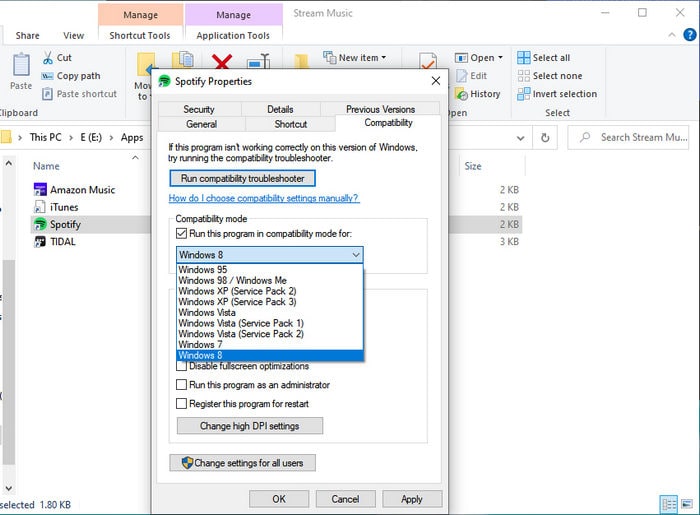Screen dimensions: 700x515
Task: Click the TIDAL shortcut icon
Action: tap(40, 241)
